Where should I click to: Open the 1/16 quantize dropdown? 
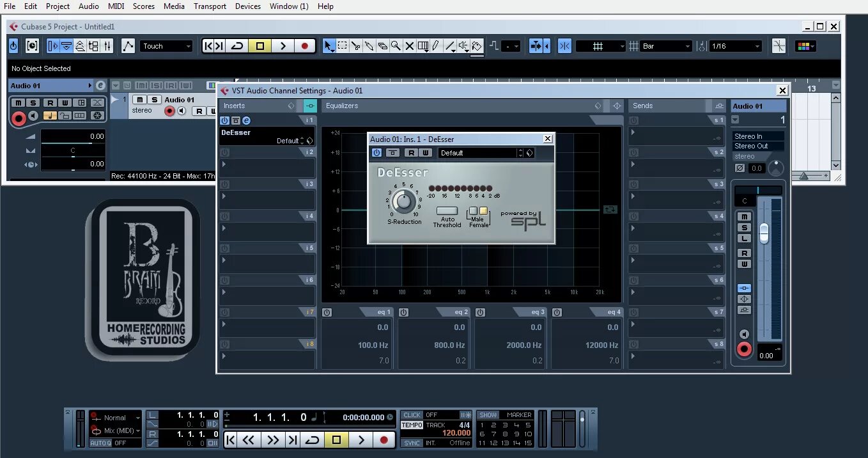pyautogui.click(x=736, y=46)
